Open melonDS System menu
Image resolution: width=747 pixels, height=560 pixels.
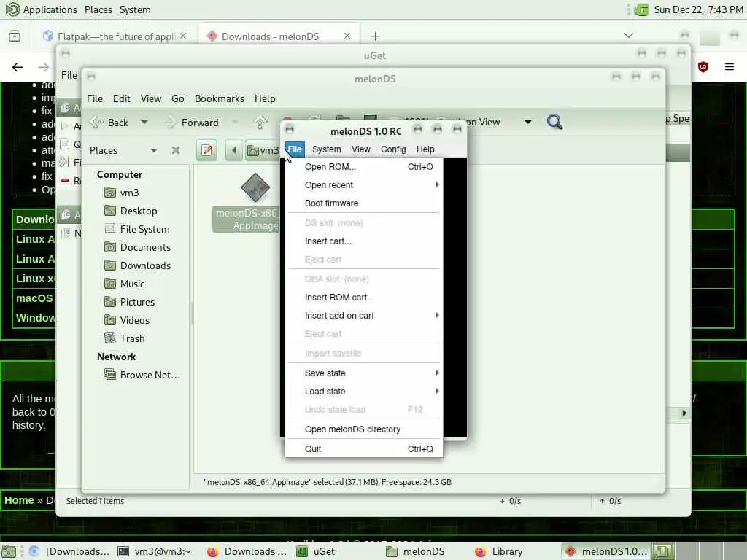click(326, 149)
